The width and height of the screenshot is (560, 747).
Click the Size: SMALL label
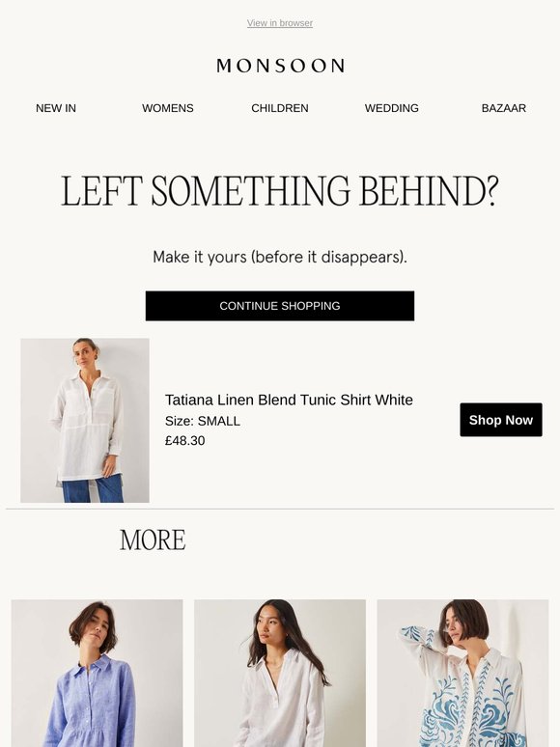coord(203,421)
